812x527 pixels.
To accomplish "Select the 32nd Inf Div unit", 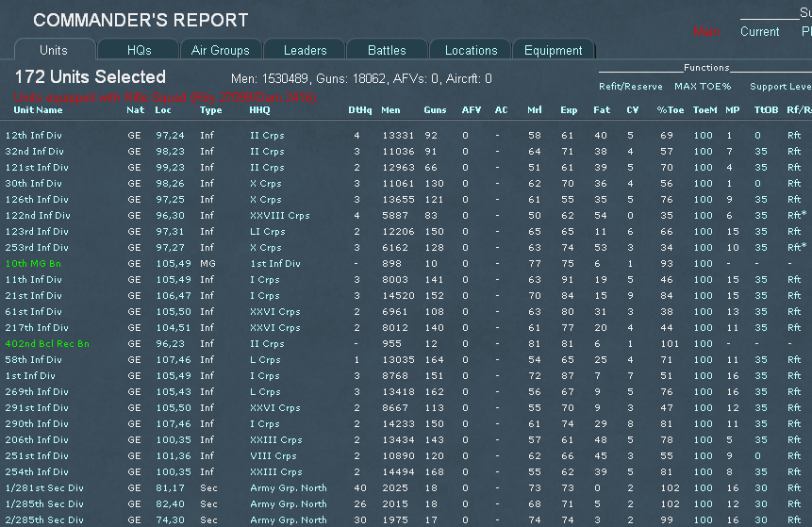I will click(x=34, y=151).
